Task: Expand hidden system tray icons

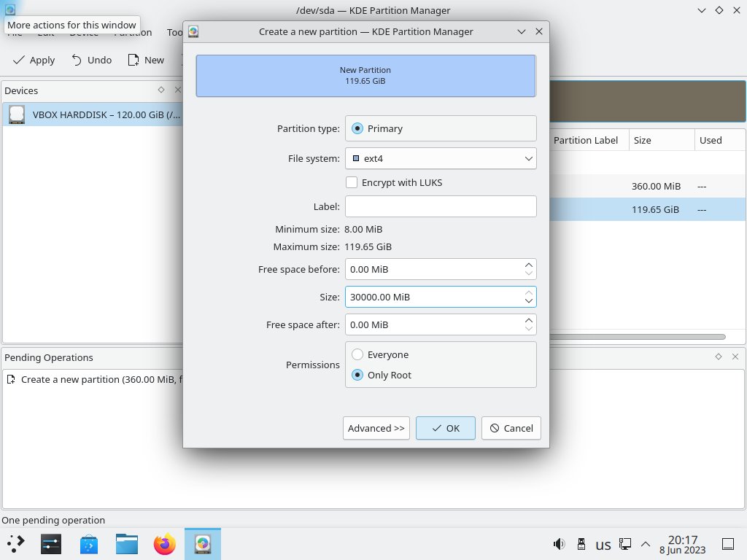Action: tap(646, 544)
